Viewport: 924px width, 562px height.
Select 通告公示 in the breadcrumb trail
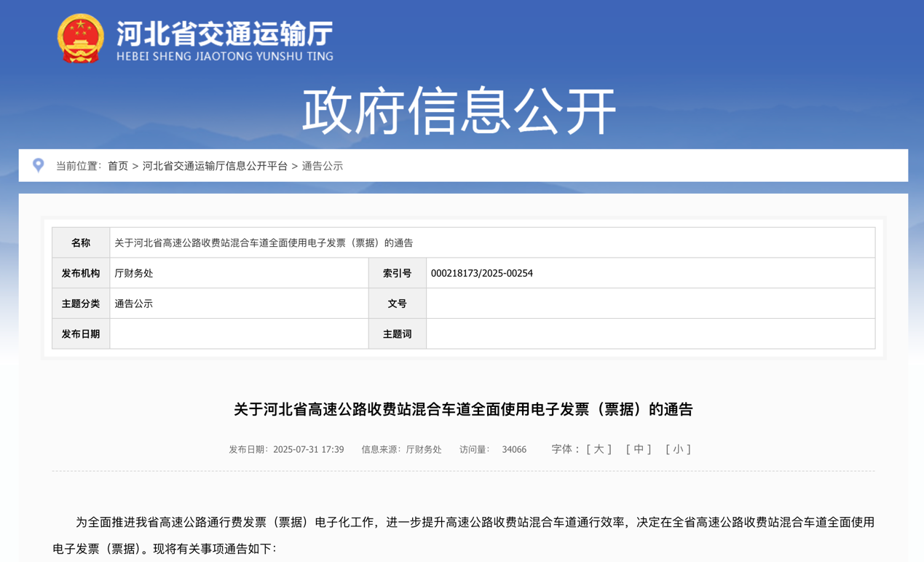pyautogui.click(x=322, y=166)
